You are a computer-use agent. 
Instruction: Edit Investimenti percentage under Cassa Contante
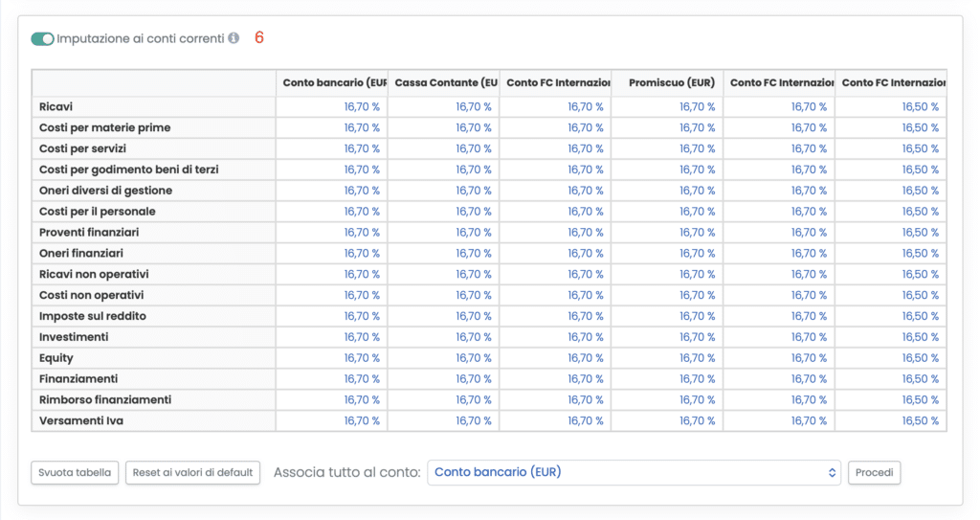coord(474,337)
